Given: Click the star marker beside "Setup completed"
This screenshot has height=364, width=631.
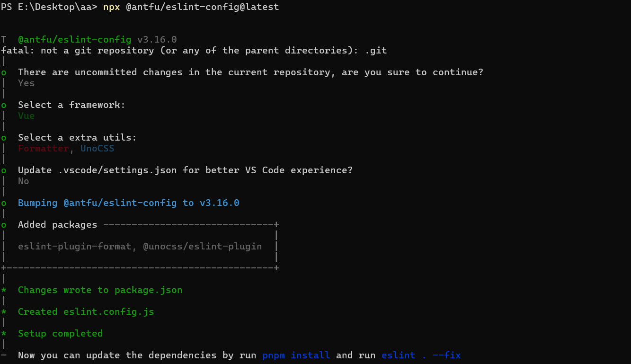Looking at the screenshot, I should [4, 334].
